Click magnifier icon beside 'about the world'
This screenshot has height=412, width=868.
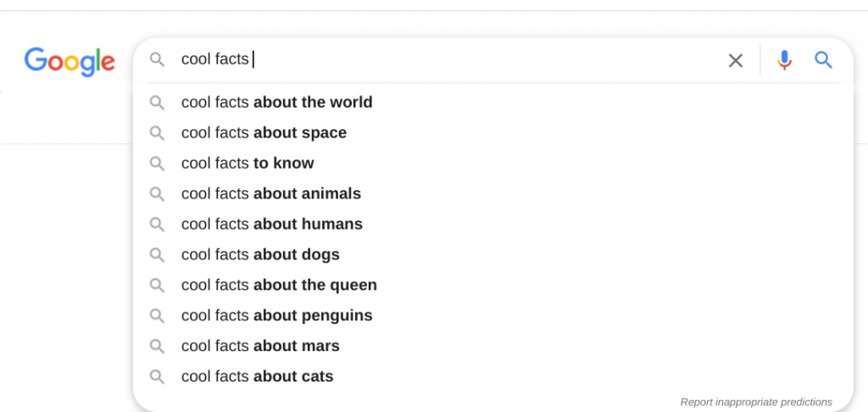click(x=157, y=103)
